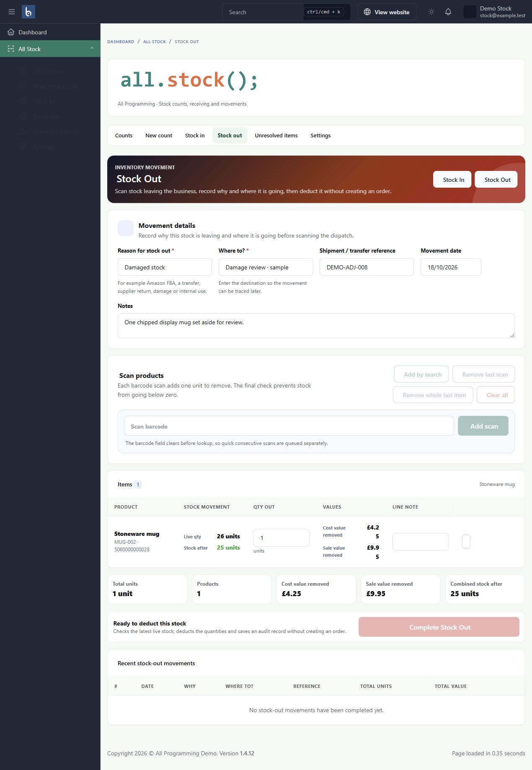Focus the Scan barcode input
This screenshot has width=532, height=770.
(x=289, y=426)
